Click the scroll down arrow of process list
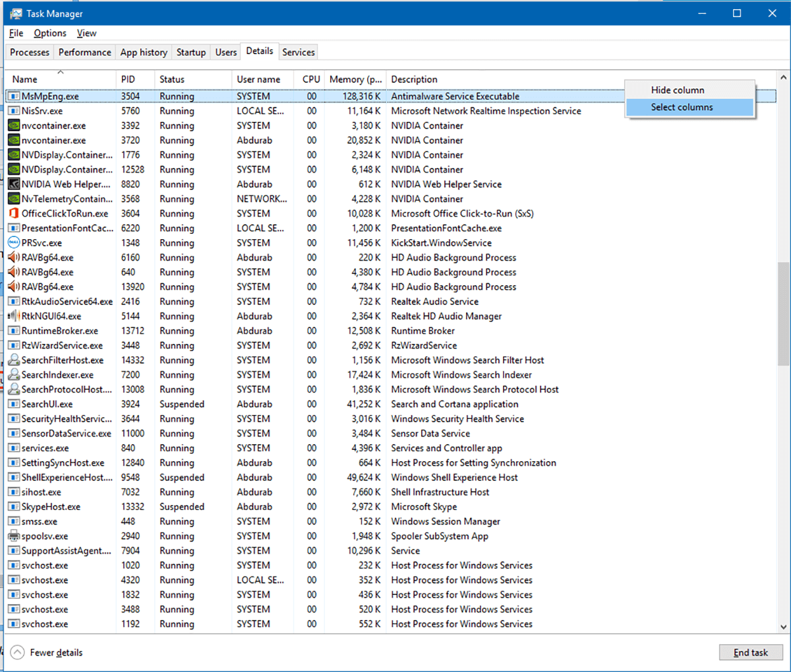The width and height of the screenshot is (791, 672). (783, 627)
